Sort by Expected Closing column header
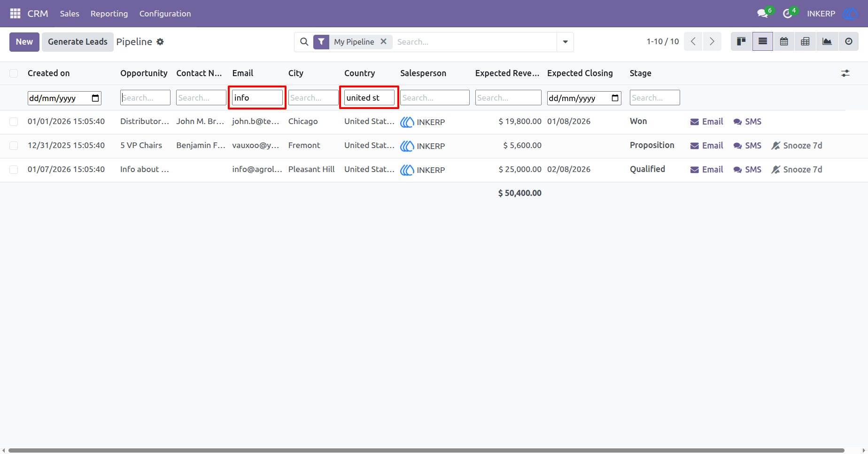 pos(580,73)
